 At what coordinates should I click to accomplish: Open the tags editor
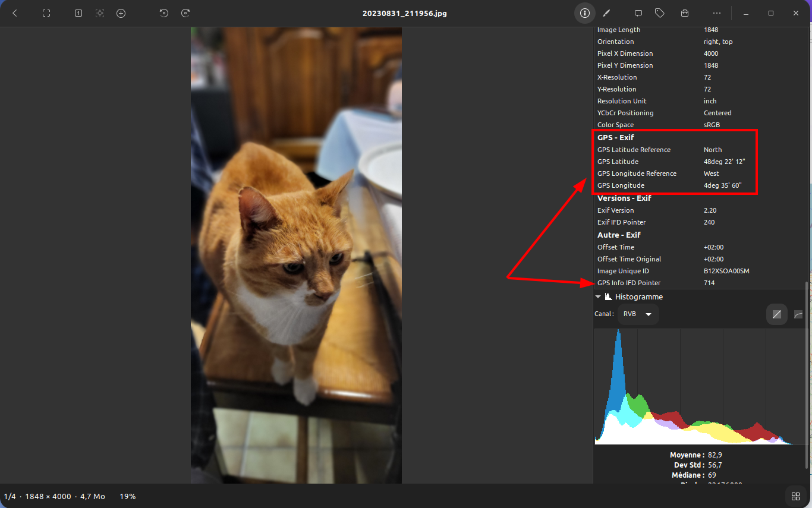click(x=659, y=13)
